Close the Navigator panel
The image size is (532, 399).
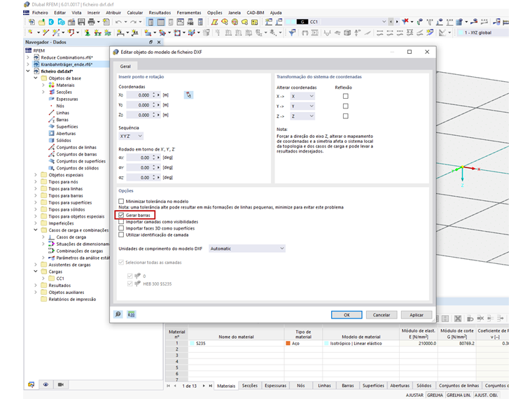(159, 42)
